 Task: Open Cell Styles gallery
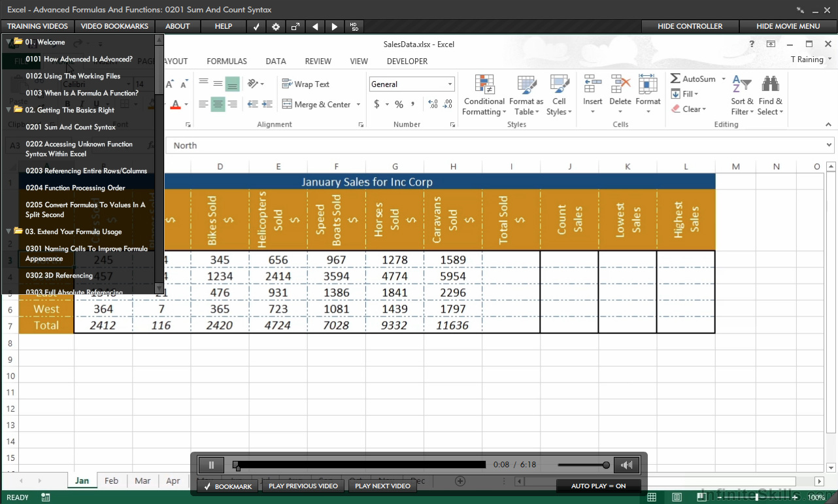(560, 95)
